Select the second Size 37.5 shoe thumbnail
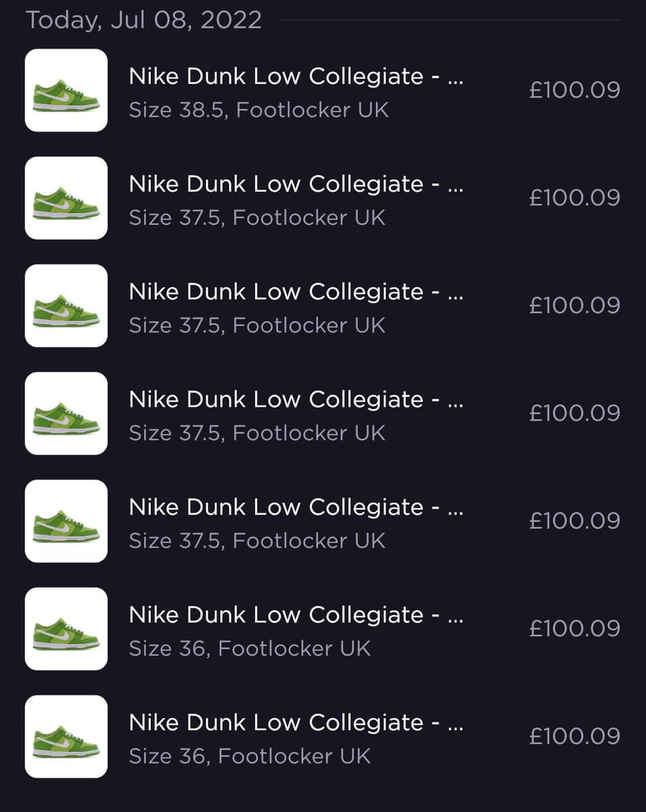 coord(66,305)
